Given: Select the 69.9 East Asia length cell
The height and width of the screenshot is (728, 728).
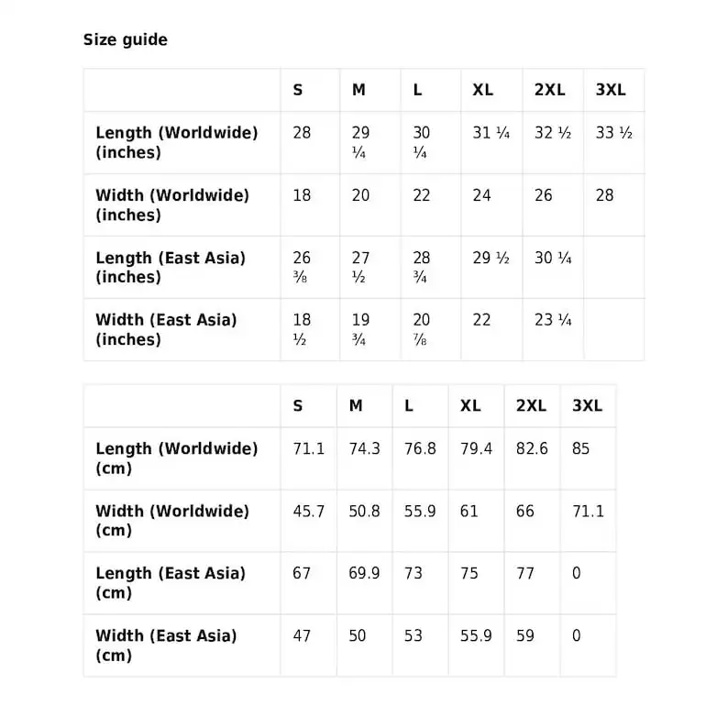Looking at the screenshot, I should point(365,573).
